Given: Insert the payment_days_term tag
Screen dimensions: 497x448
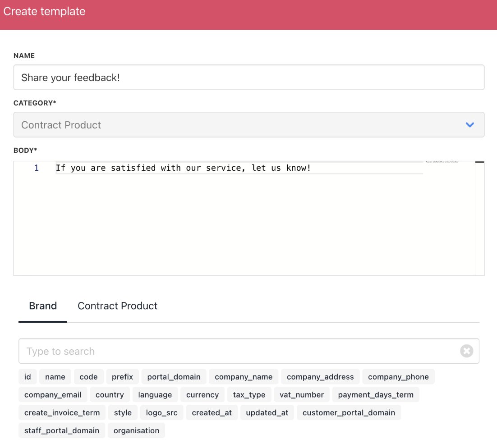Looking at the screenshot, I should [376, 395].
